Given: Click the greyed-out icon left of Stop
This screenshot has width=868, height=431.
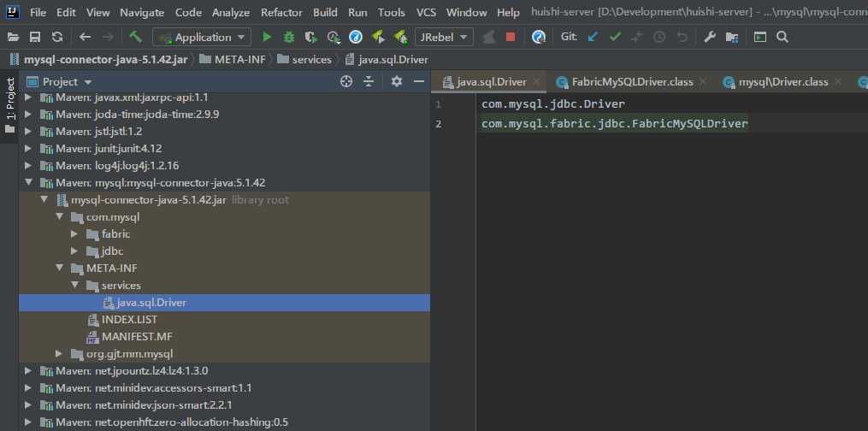Looking at the screenshot, I should tap(488, 37).
